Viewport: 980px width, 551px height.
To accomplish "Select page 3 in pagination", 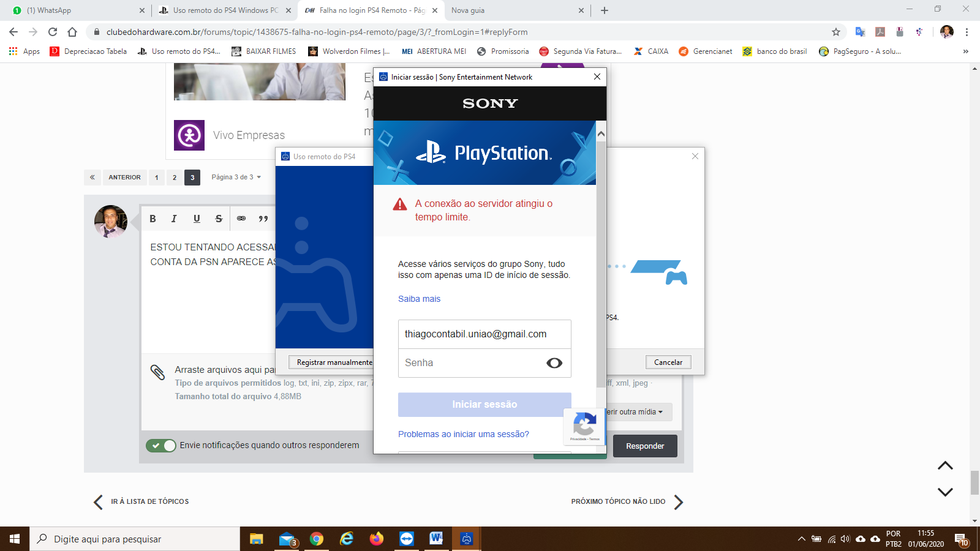I will tap(192, 178).
